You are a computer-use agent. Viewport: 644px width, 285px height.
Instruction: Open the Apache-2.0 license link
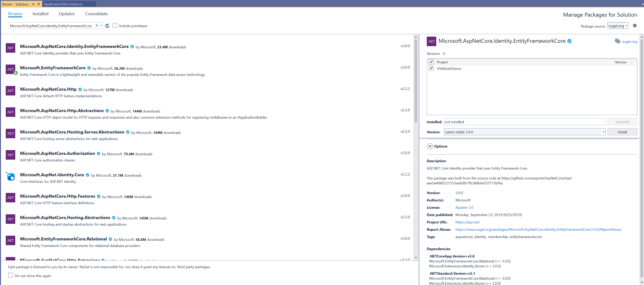tap(464, 208)
